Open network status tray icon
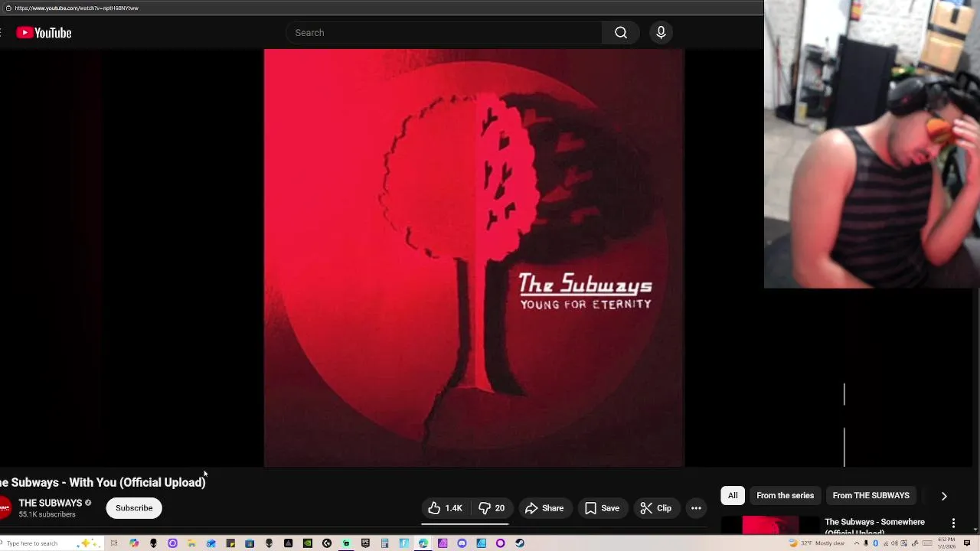 886,543
